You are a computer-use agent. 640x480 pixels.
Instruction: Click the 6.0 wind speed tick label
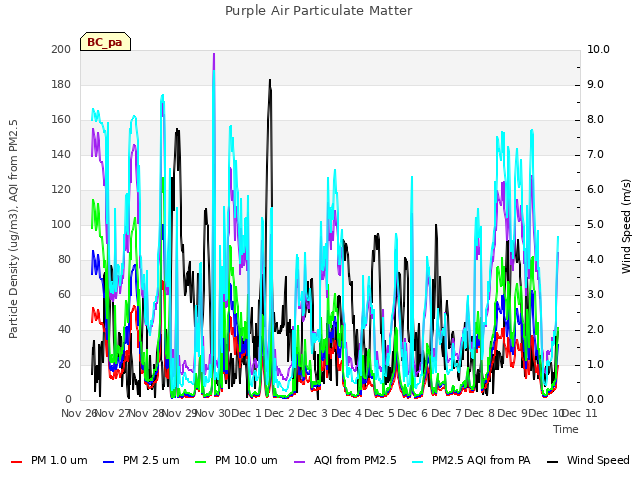click(596, 190)
